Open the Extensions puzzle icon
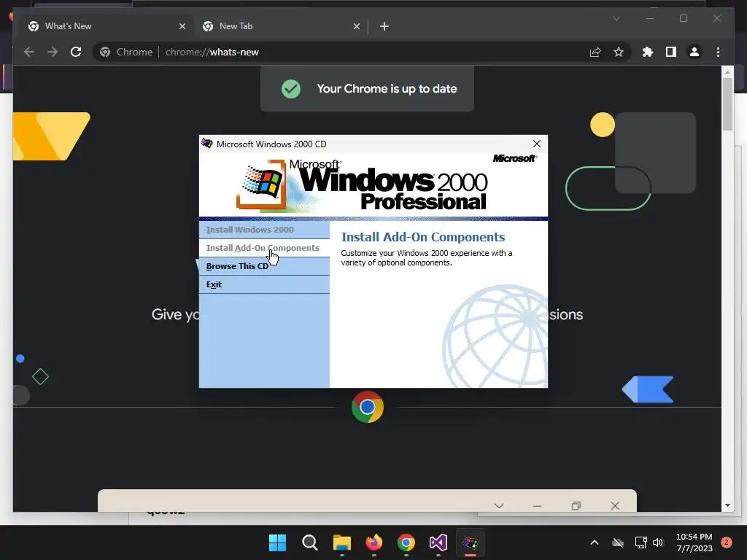This screenshot has width=747, height=560. (x=648, y=52)
